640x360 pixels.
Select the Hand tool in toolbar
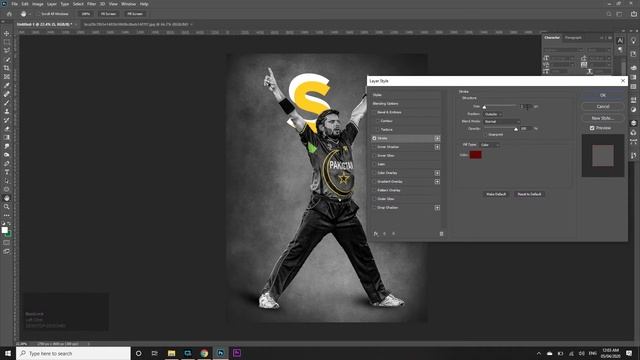[7, 198]
